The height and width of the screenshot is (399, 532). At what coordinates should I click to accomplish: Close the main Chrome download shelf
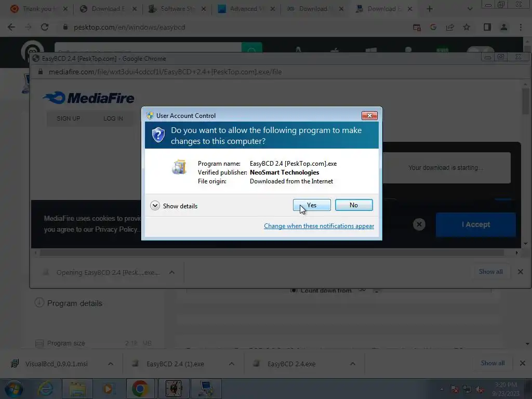click(x=523, y=363)
